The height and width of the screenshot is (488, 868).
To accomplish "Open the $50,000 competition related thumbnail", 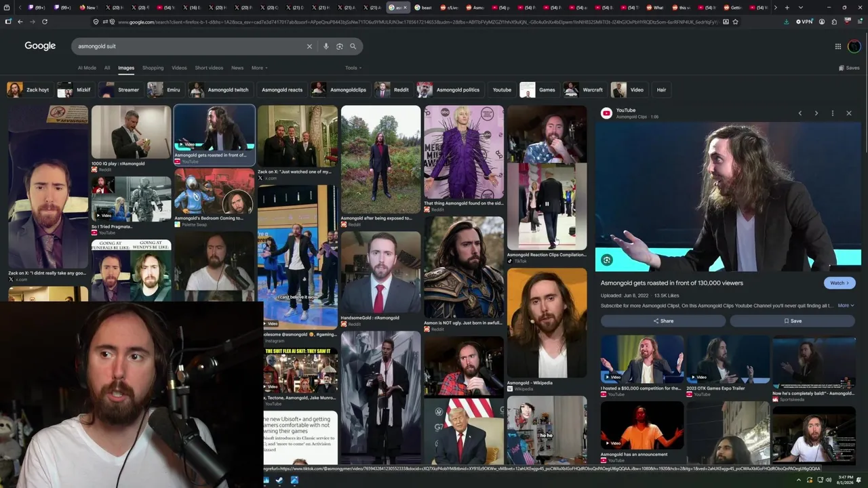I will (x=642, y=359).
